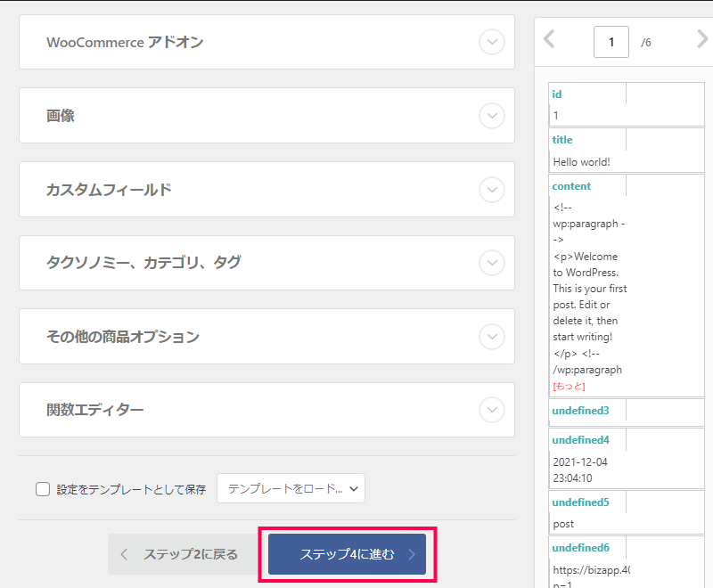Click the record number input field

[x=611, y=42]
